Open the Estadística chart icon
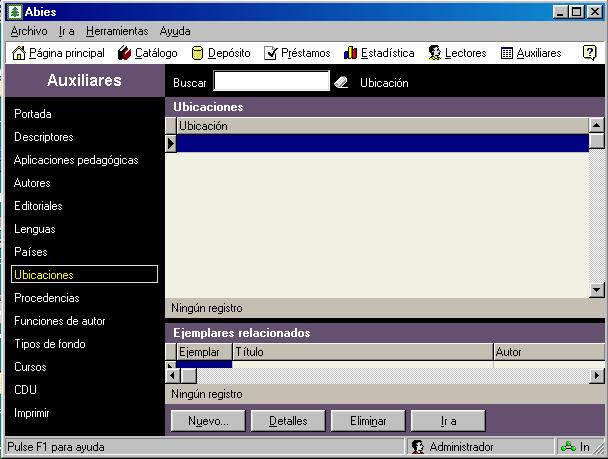 click(x=351, y=53)
